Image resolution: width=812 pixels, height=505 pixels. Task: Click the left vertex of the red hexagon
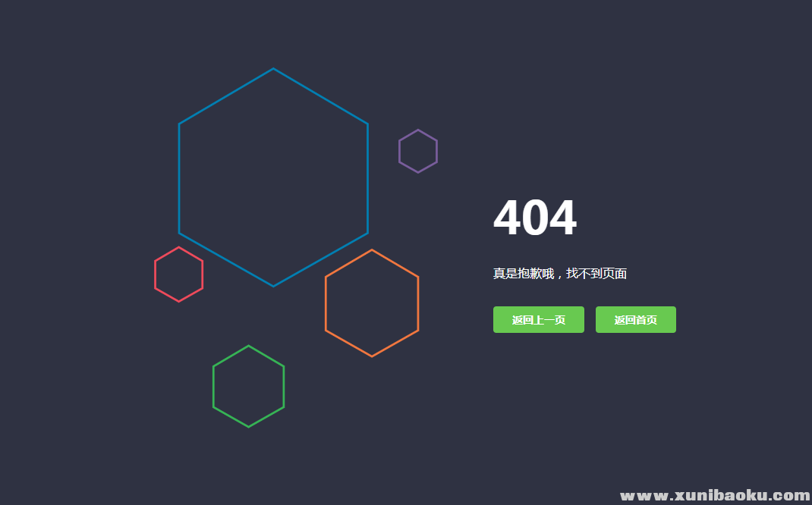tap(155, 274)
